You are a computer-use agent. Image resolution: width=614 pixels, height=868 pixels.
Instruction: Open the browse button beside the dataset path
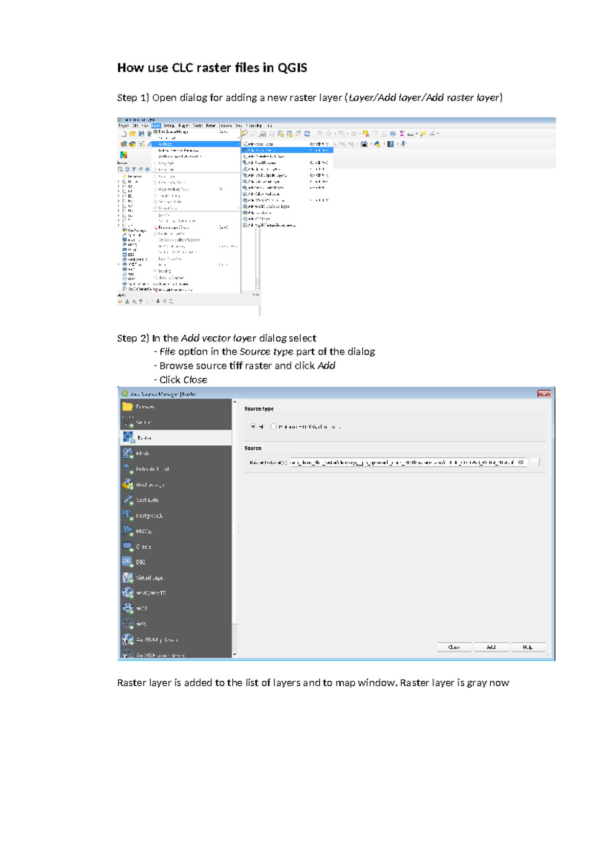(534, 462)
